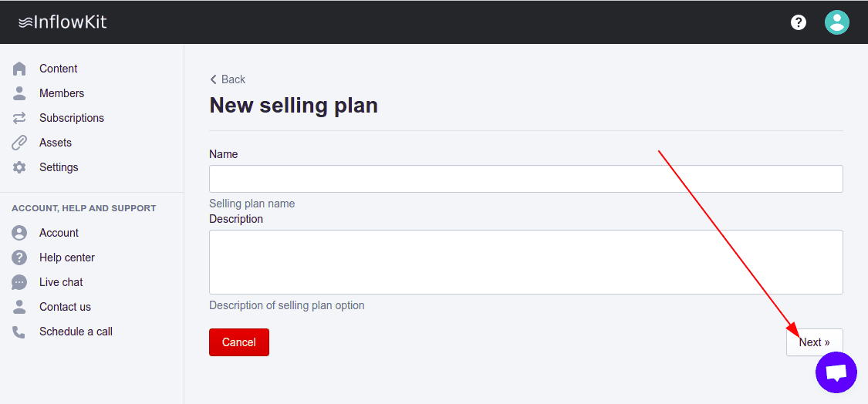This screenshot has width=868, height=404.
Task: Go back using the Back link
Action: click(228, 79)
